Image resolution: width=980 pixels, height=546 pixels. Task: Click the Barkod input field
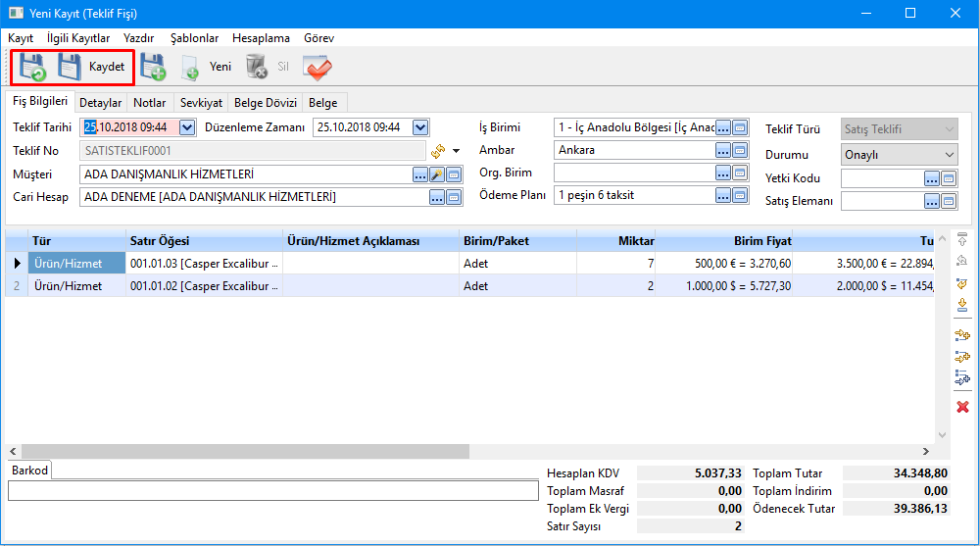click(x=272, y=491)
